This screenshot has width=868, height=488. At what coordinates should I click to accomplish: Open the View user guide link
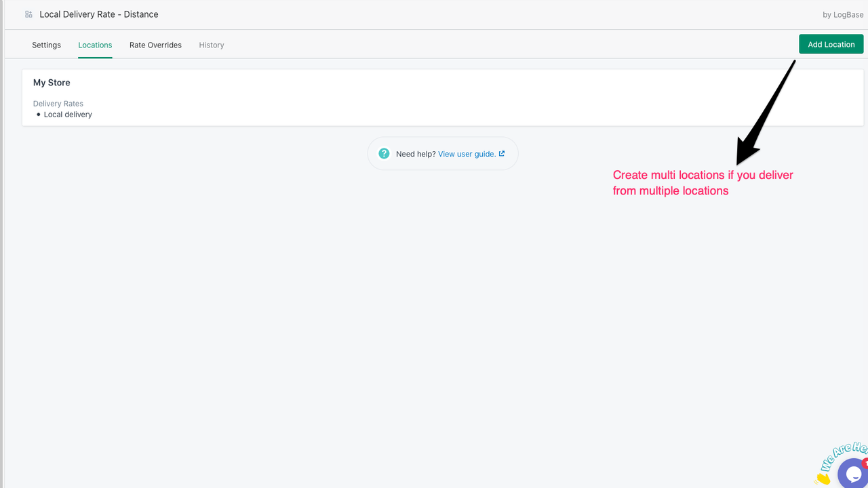click(x=467, y=154)
